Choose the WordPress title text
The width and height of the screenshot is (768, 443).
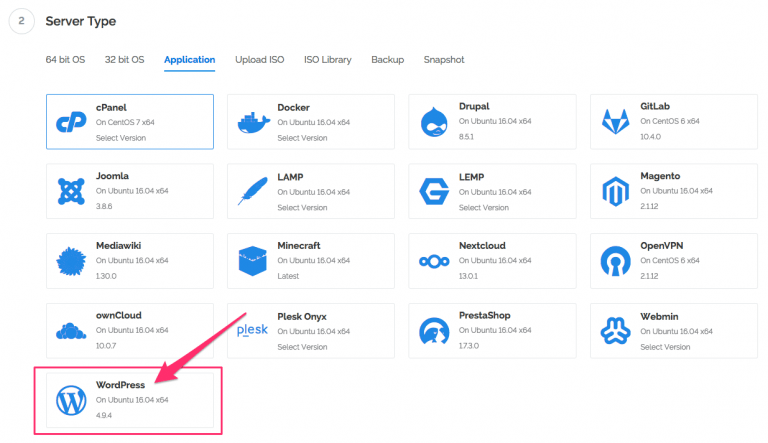120,385
